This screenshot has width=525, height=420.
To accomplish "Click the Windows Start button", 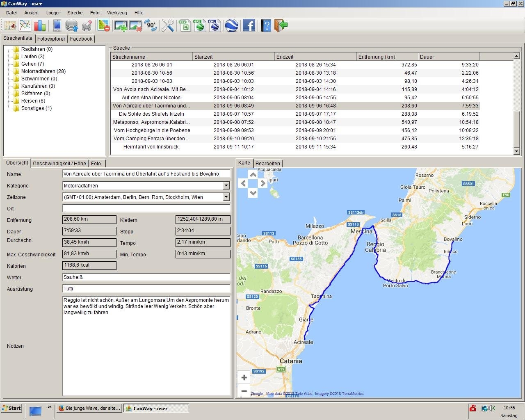I will point(11,408).
